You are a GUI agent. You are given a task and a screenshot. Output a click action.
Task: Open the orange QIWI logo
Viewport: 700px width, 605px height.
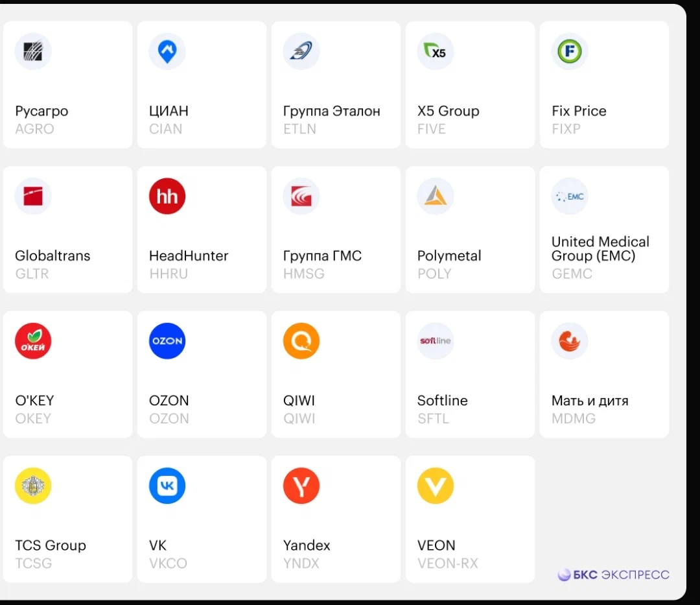(x=301, y=340)
